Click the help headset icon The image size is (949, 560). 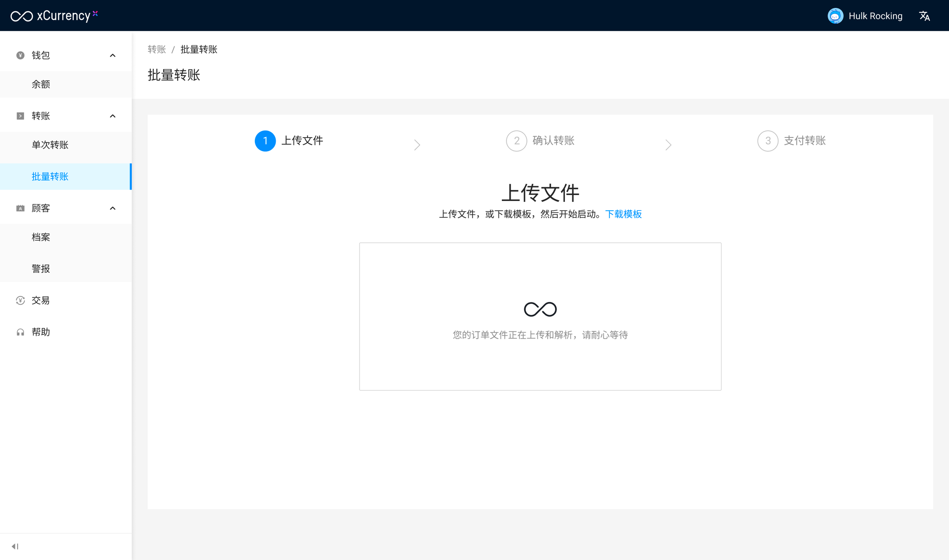[20, 332]
